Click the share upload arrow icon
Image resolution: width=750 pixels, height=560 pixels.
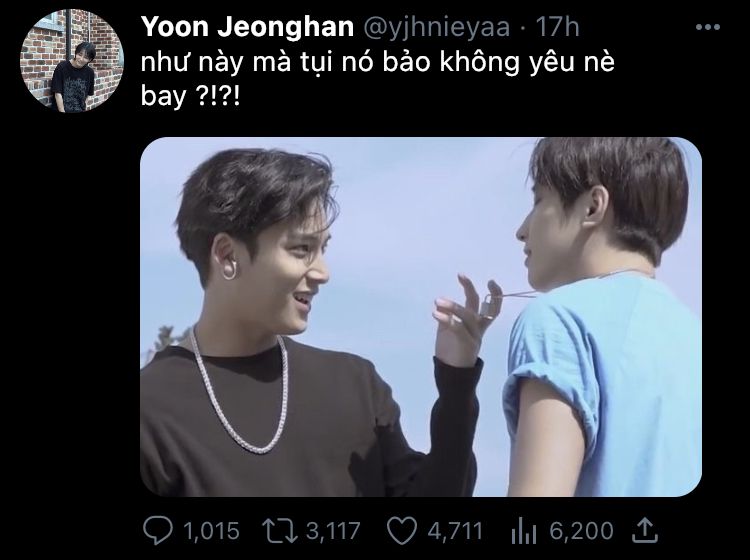click(x=645, y=530)
